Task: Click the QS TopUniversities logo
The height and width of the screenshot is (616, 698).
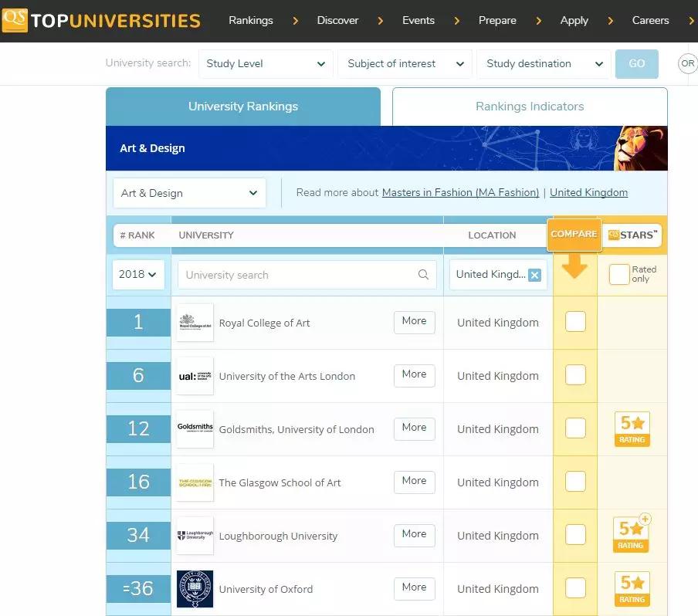Action: (101, 21)
